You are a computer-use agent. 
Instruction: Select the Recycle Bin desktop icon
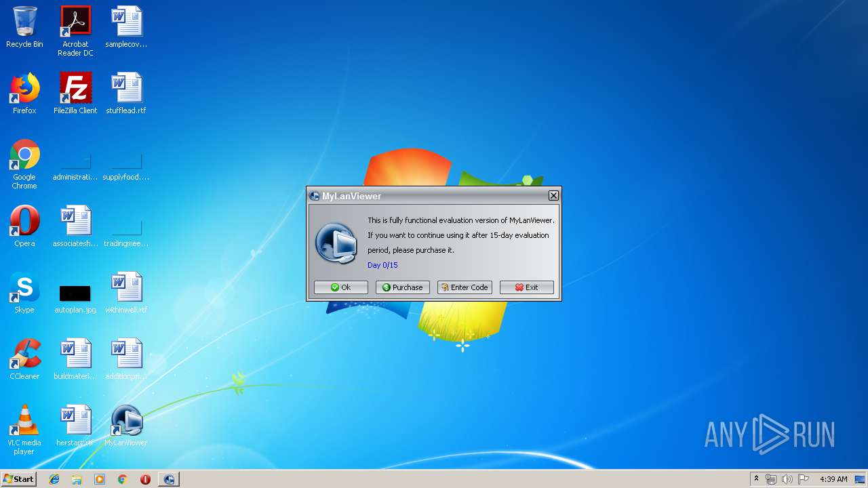click(24, 27)
